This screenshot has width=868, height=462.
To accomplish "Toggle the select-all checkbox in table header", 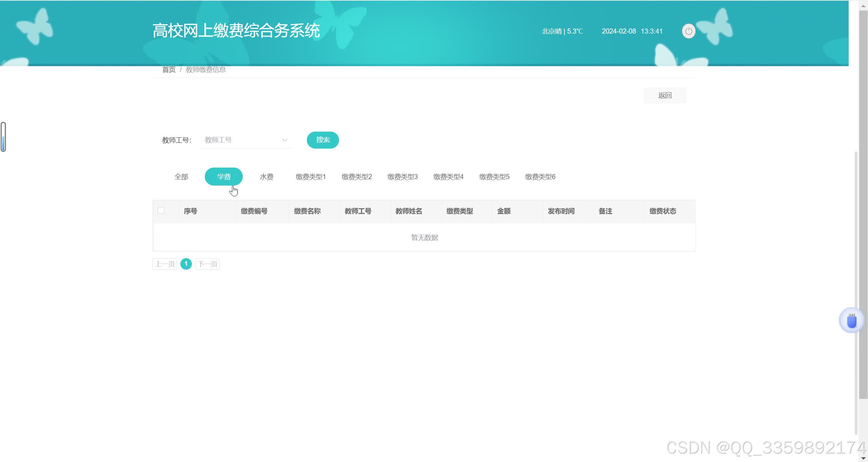I will point(161,210).
